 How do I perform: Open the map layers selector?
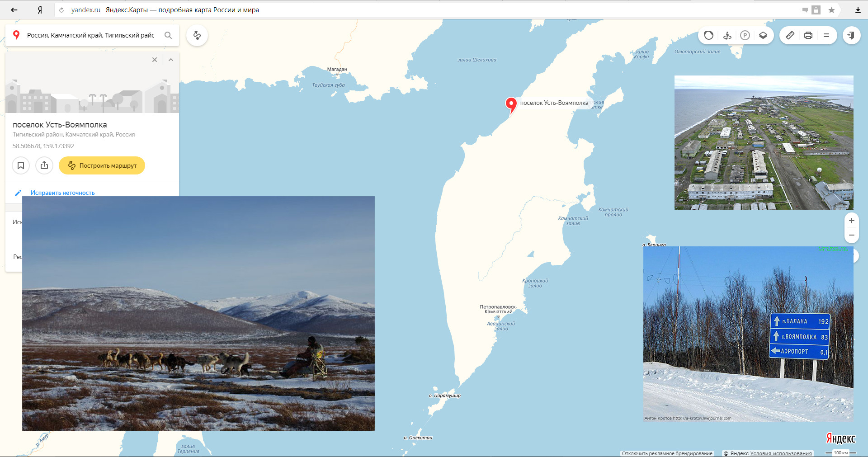point(763,35)
